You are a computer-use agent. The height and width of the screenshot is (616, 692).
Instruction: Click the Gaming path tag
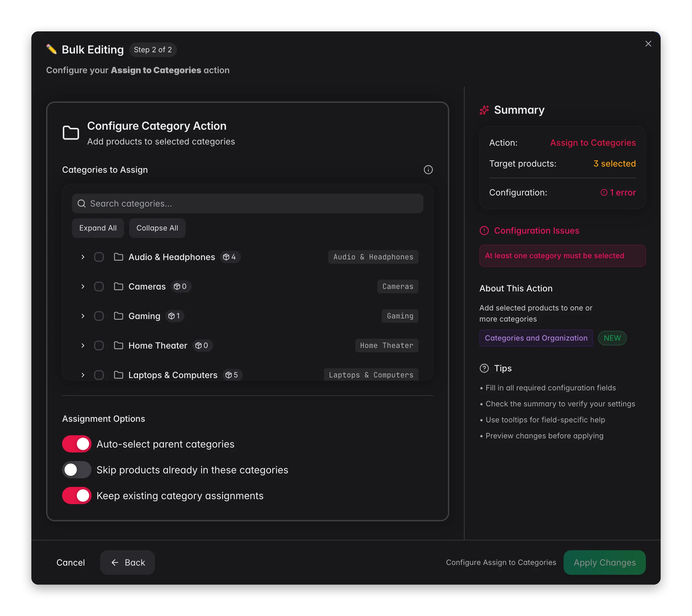[x=400, y=316]
